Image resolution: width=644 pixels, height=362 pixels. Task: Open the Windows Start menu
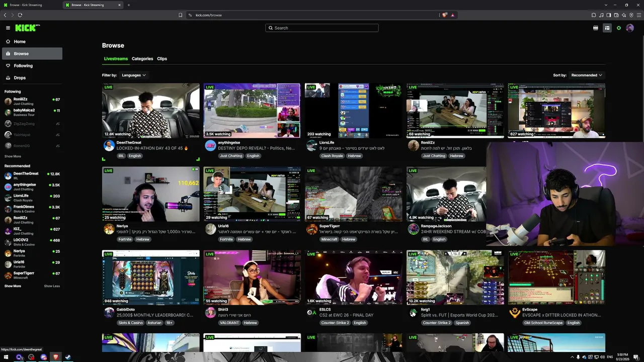point(7,357)
